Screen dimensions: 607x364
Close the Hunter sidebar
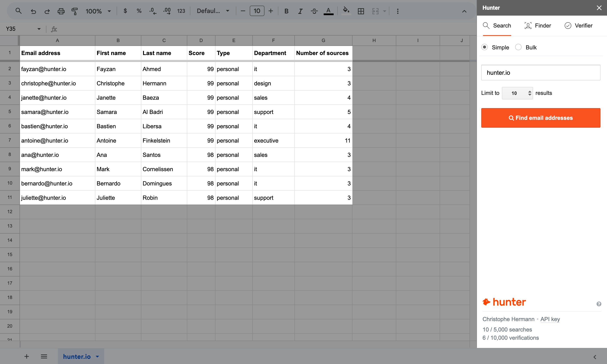pyautogui.click(x=599, y=8)
